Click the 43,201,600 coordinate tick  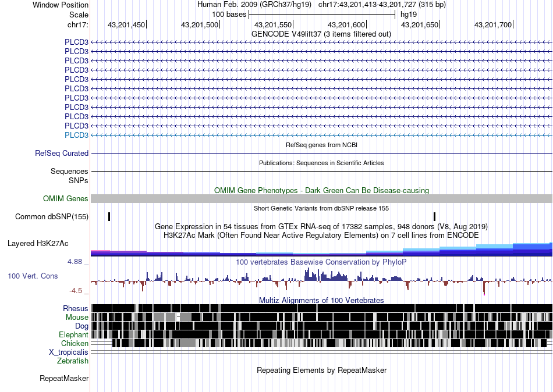click(346, 24)
